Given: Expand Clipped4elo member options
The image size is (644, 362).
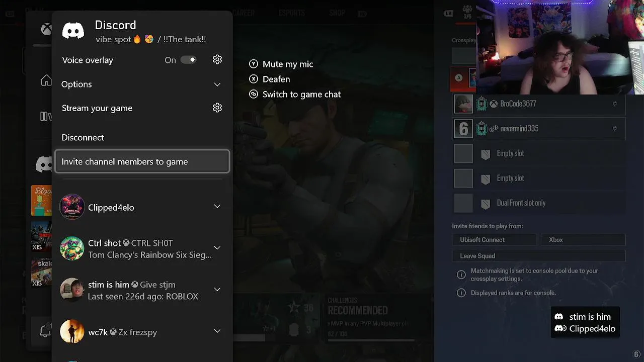Looking at the screenshot, I should coord(217,207).
